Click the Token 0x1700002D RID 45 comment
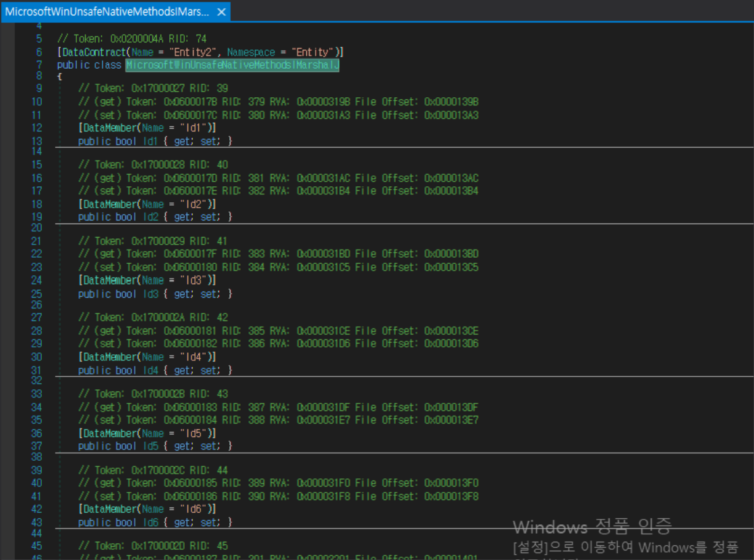Image resolution: width=754 pixels, height=560 pixels. (153, 546)
